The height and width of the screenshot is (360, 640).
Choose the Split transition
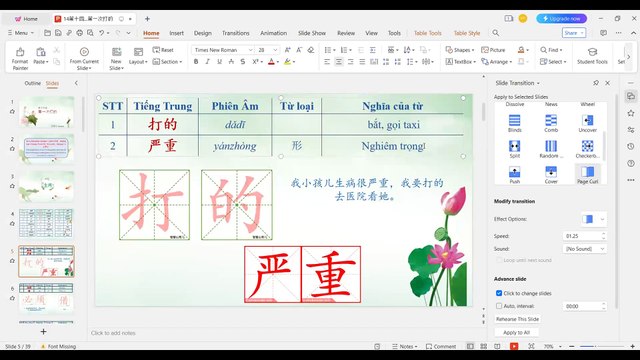point(514,149)
